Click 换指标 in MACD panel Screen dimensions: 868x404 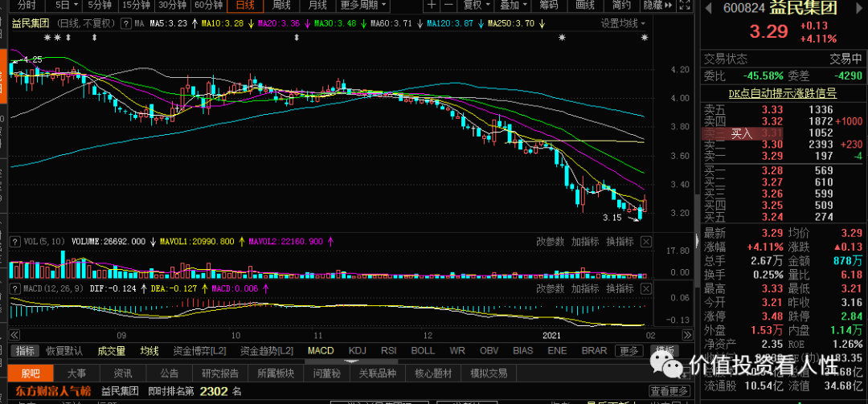click(620, 288)
